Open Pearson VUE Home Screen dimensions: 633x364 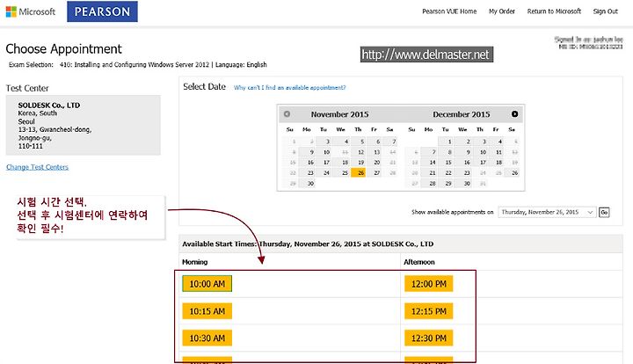[x=449, y=11]
